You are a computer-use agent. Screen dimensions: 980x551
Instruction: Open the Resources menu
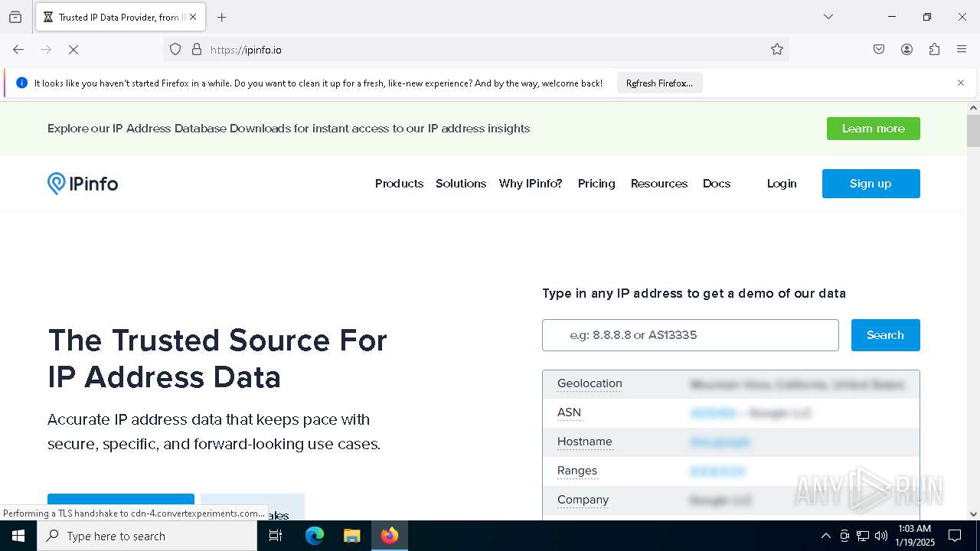(x=659, y=184)
